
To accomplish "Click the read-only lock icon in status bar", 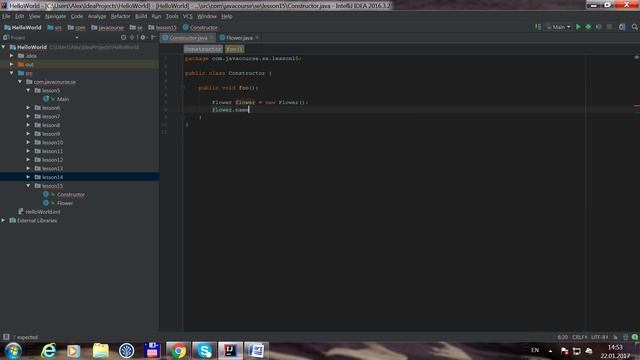I will [615, 337].
